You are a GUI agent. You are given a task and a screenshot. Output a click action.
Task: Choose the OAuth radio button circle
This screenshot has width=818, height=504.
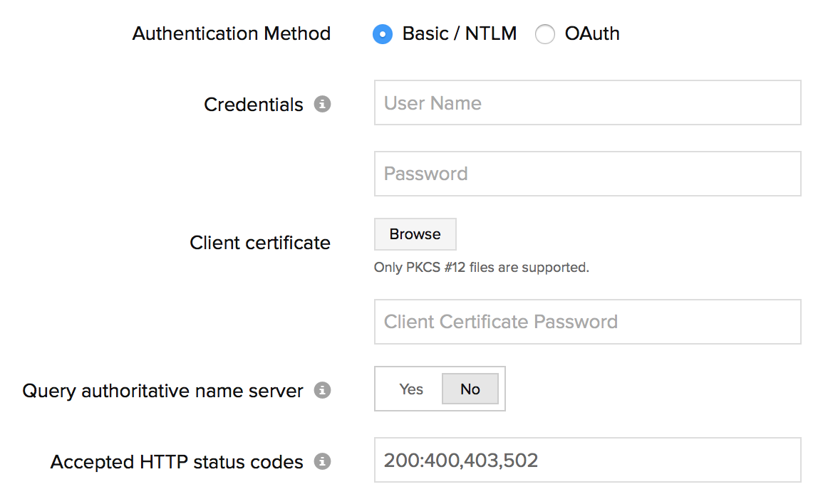pos(545,34)
